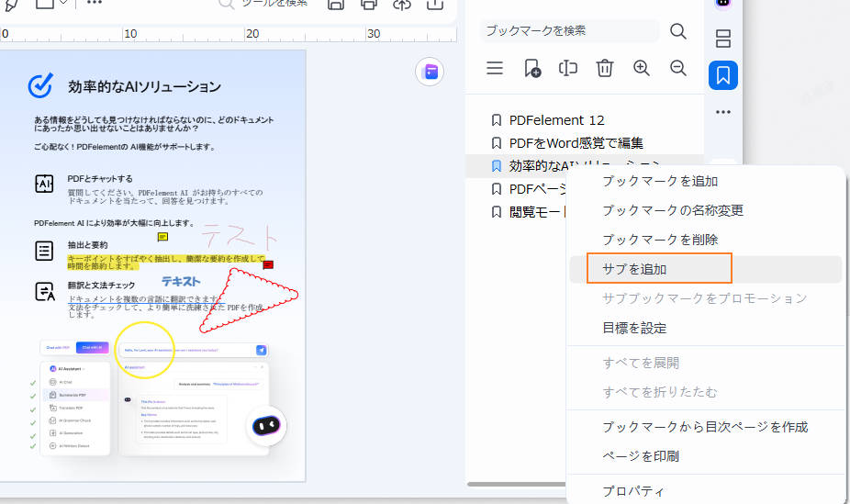
Task: Select the blue テキスト text annotation
Action: [181, 281]
